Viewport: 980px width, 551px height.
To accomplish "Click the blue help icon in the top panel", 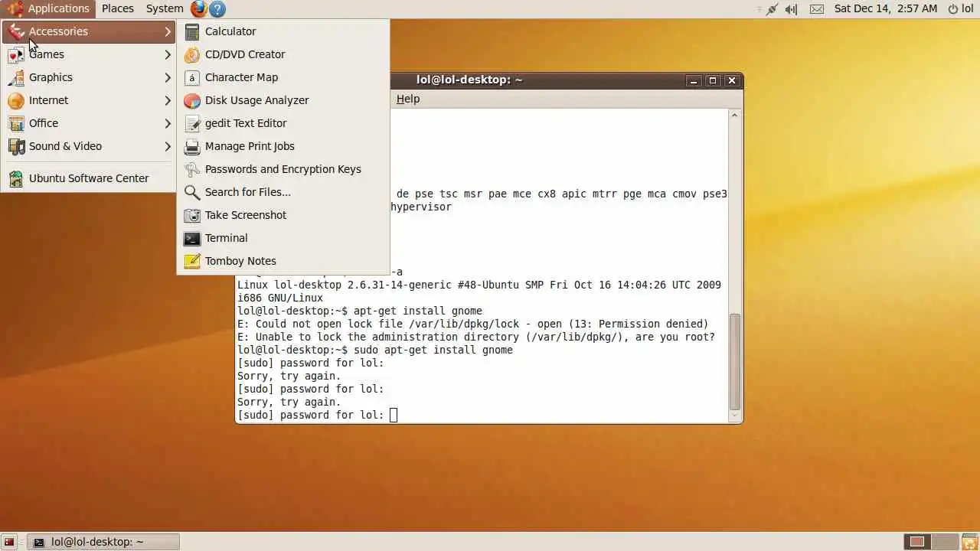I will (217, 8).
